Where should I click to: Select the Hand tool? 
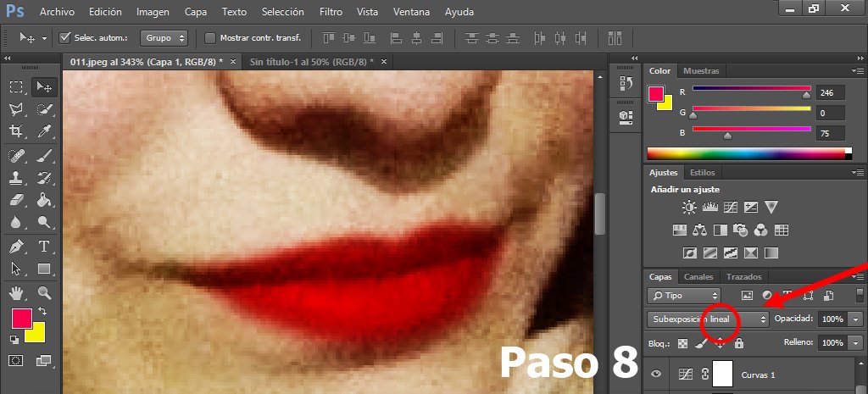pyautogui.click(x=16, y=292)
